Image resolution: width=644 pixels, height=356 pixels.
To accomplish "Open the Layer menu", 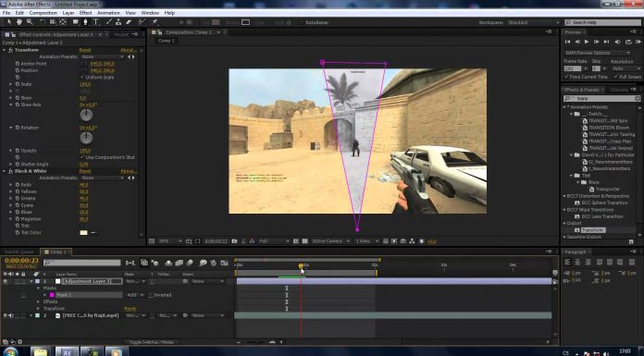I will click(x=68, y=13).
